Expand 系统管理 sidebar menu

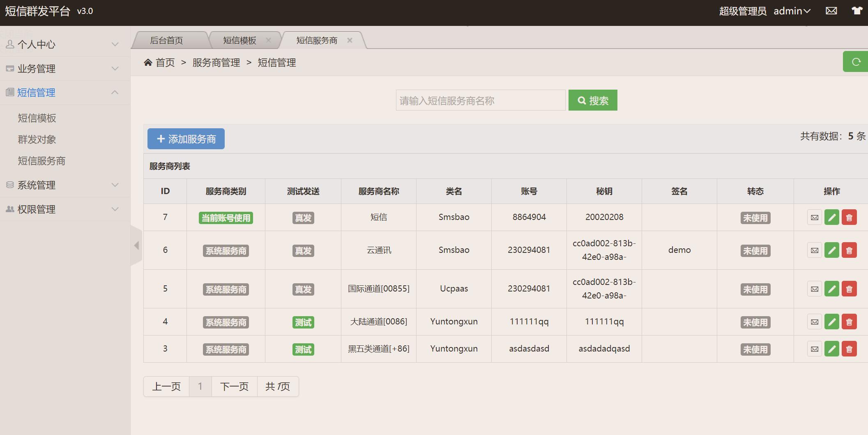pyautogui.click(x=65, y=185)
